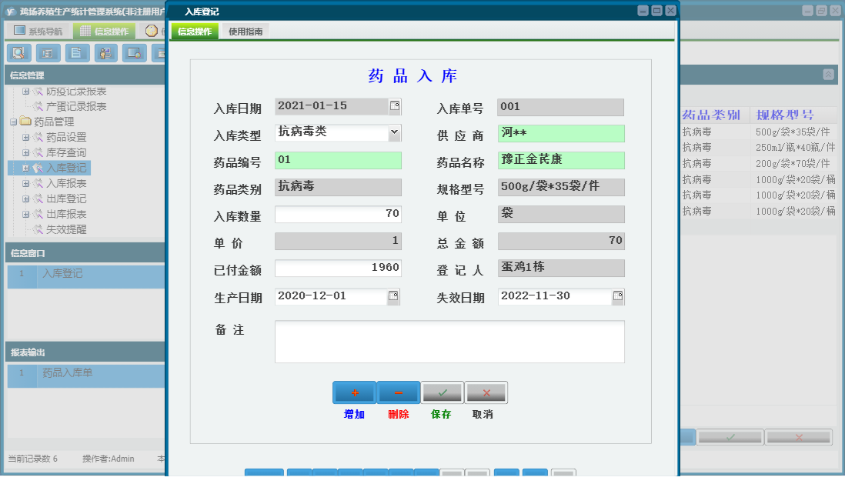845x504 pixels.
Task: Open the calendar picker beside 生产日期
Action: [393, 295]
